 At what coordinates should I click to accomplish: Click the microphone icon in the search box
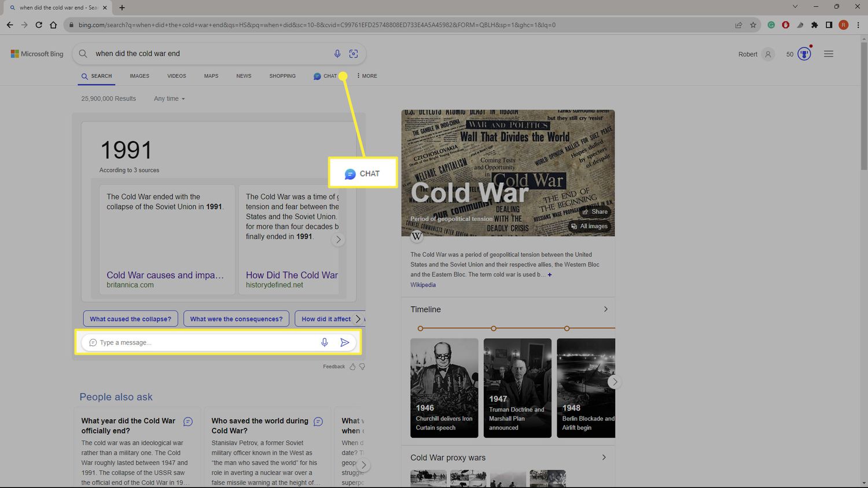337,54
